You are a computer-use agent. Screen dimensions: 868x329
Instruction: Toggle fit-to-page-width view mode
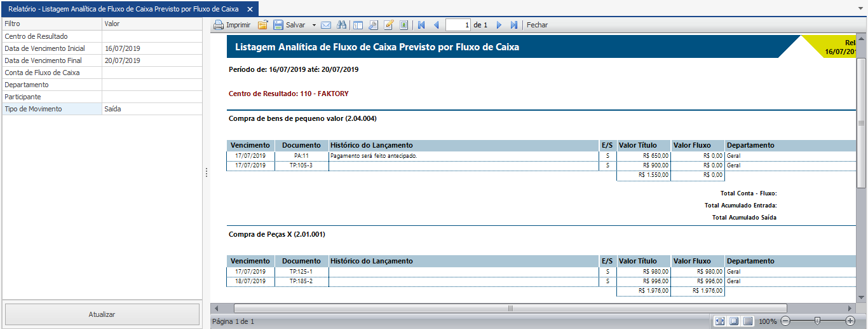click(720, 321)
